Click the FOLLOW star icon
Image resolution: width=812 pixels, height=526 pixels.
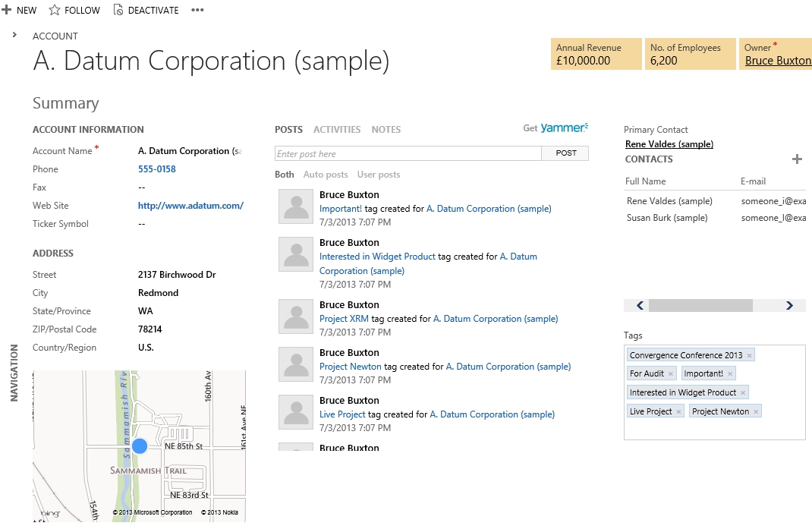click(55, 10)
